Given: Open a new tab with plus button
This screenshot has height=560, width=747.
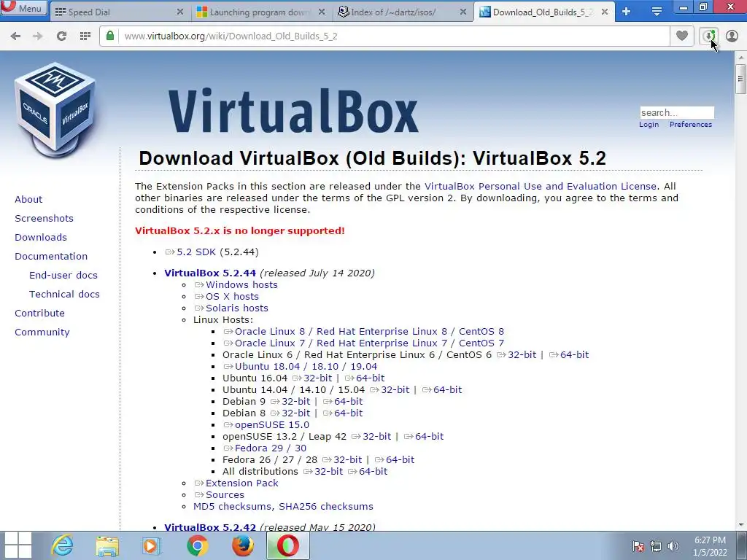Looking at the screenshot, I should pos(627,12).
